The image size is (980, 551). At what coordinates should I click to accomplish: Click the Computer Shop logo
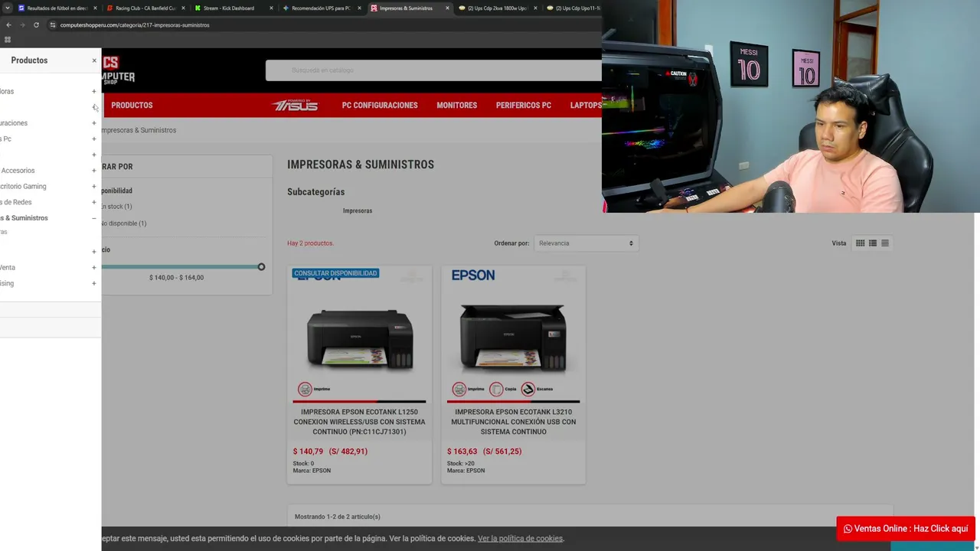(119, 70)
